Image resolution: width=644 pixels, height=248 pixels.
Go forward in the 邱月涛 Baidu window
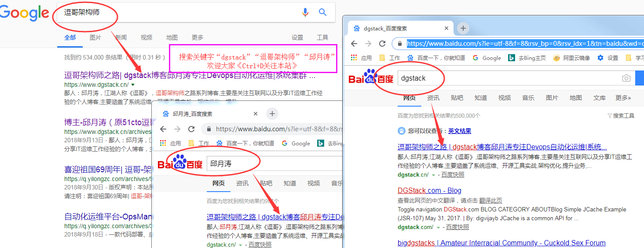[177, 129]
